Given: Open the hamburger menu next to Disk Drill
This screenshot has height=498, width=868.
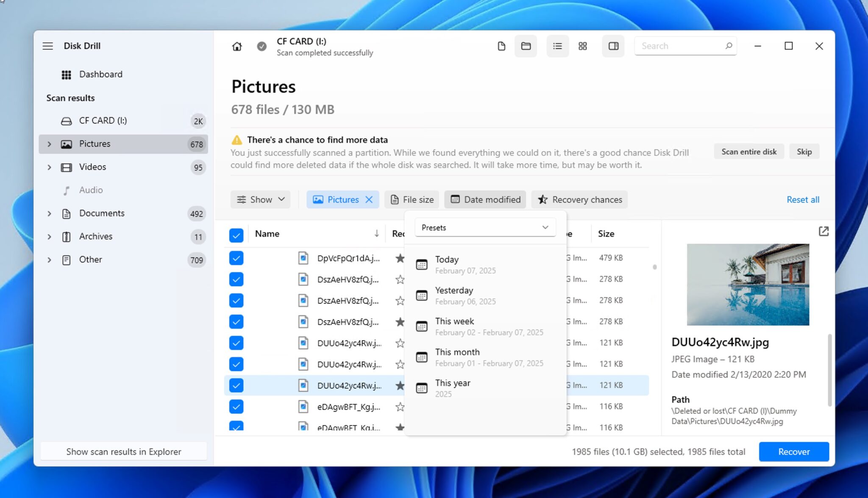Looking at the screenshot, I should (x=47, y=46).
